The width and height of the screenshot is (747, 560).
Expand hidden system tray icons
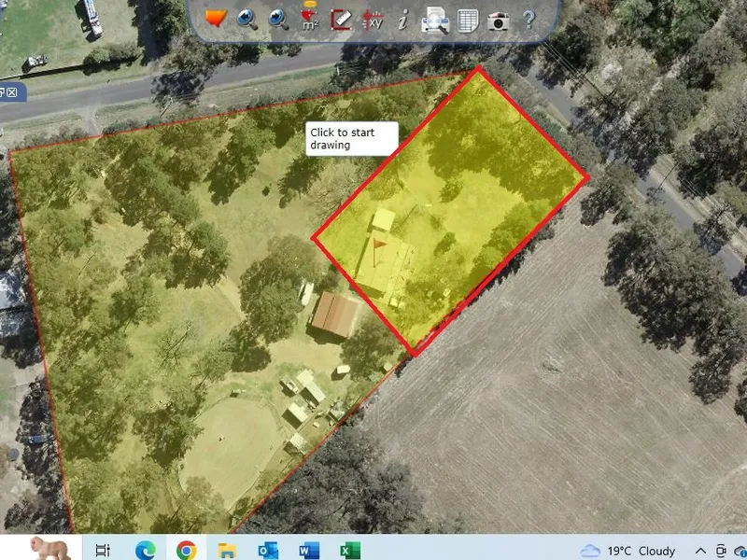pyautogui.click(x=700, y=550)
